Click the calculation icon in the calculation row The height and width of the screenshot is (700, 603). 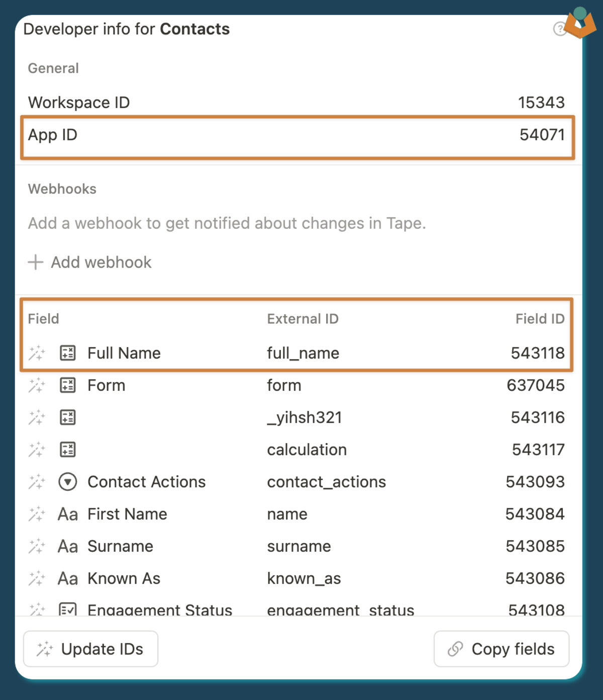(68, 450)
